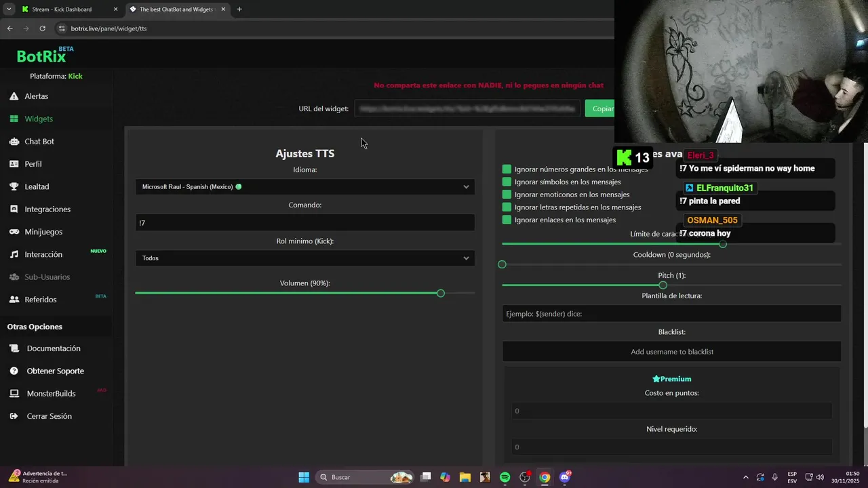Click the taskbar Buscar search box
This screenshot has height=488, width=868.
[365, 477]
